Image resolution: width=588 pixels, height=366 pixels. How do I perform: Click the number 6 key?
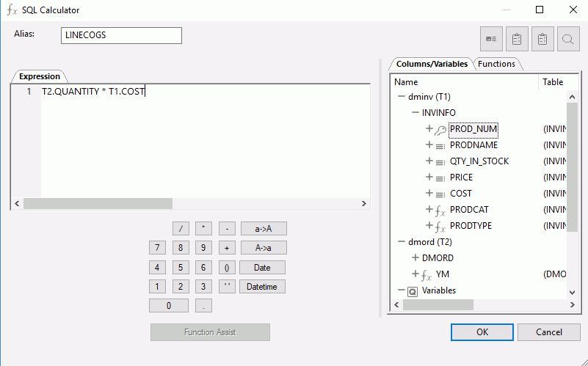[203, 268]
